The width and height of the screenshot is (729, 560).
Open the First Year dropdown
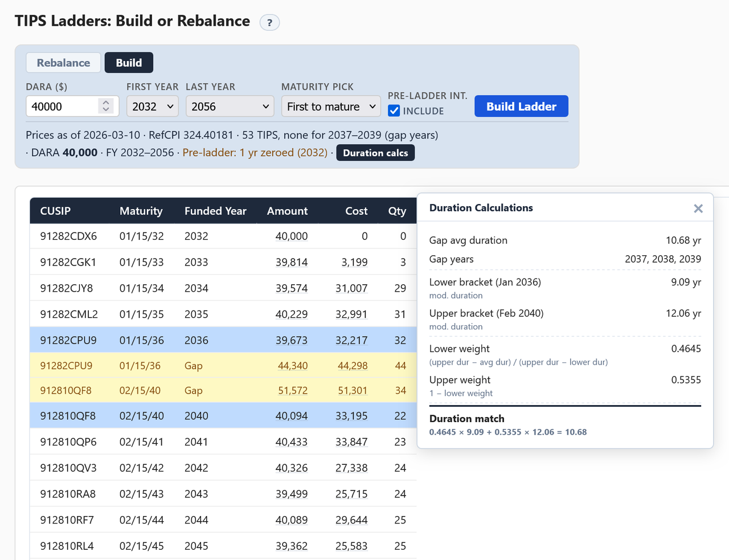tap(153, 107)
